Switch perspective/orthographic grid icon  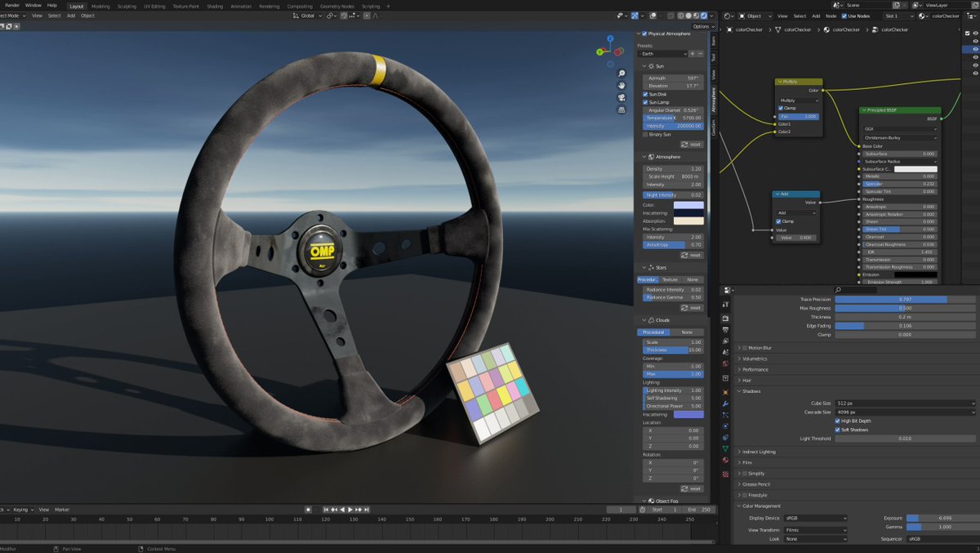click(x=621, y=109)
